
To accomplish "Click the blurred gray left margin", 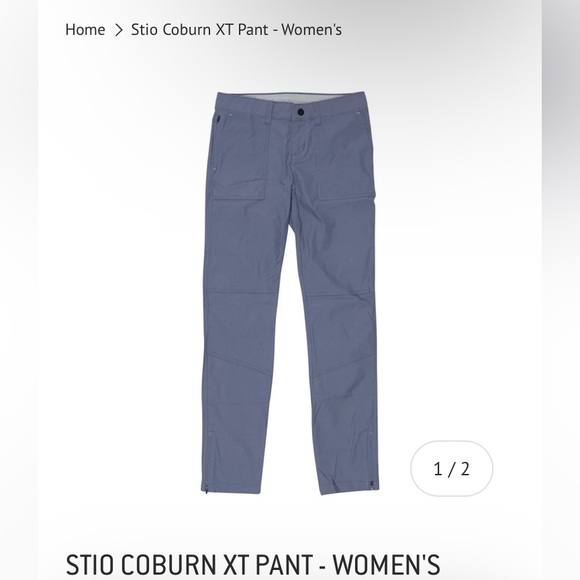I will [19, 290].
